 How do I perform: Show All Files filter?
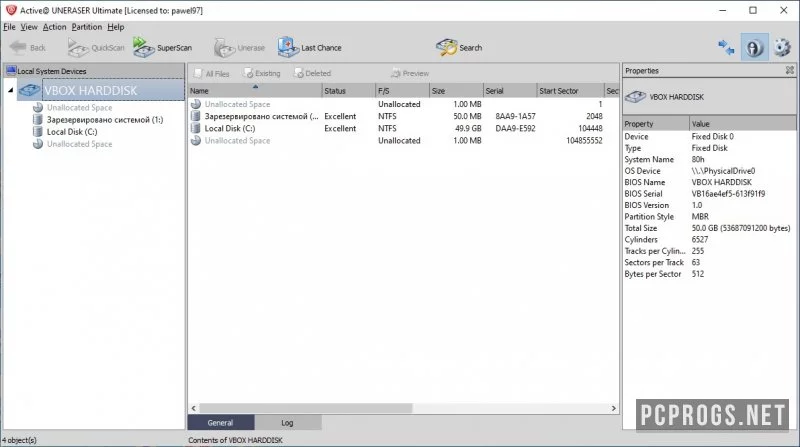[211, 73]
